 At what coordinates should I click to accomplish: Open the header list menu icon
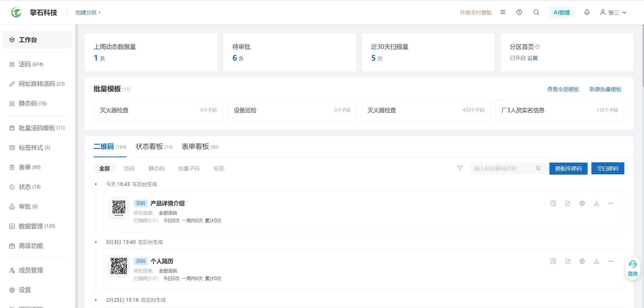(503, 12)
